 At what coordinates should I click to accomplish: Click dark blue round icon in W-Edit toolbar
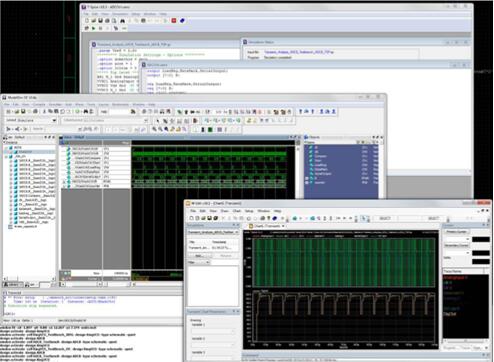(x=275, y=218)
